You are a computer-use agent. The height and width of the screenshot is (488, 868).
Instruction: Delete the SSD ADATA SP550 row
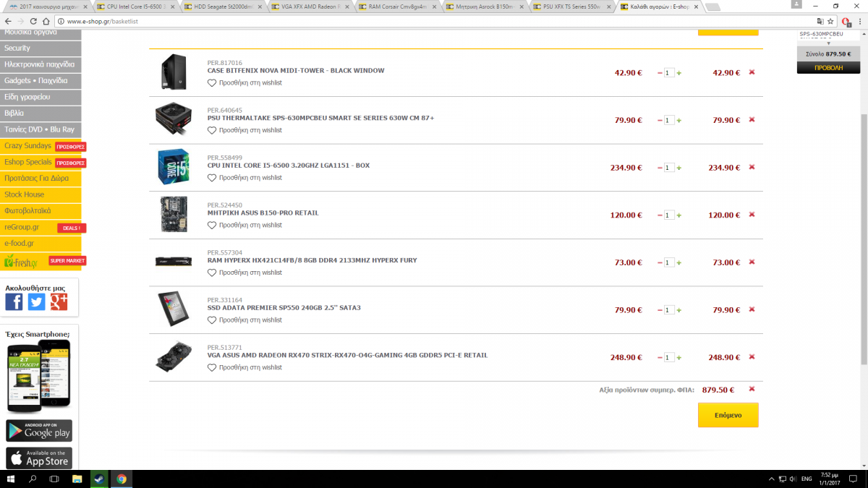(752, 309)
